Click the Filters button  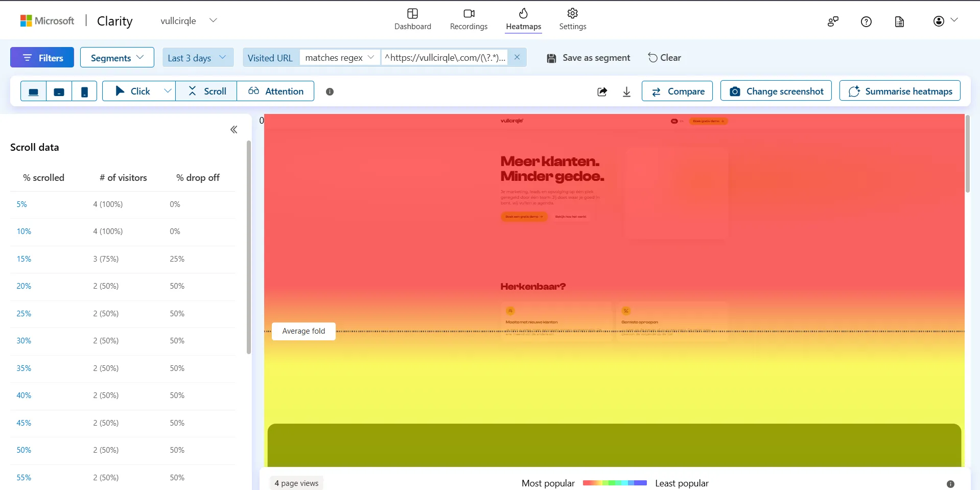[x=42, y=58]
